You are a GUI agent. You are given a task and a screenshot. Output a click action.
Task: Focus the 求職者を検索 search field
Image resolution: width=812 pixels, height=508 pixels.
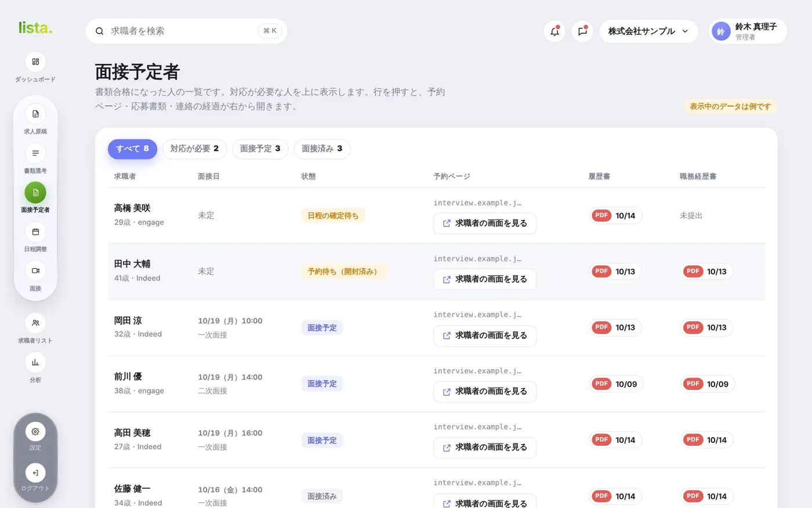[186, 31]
